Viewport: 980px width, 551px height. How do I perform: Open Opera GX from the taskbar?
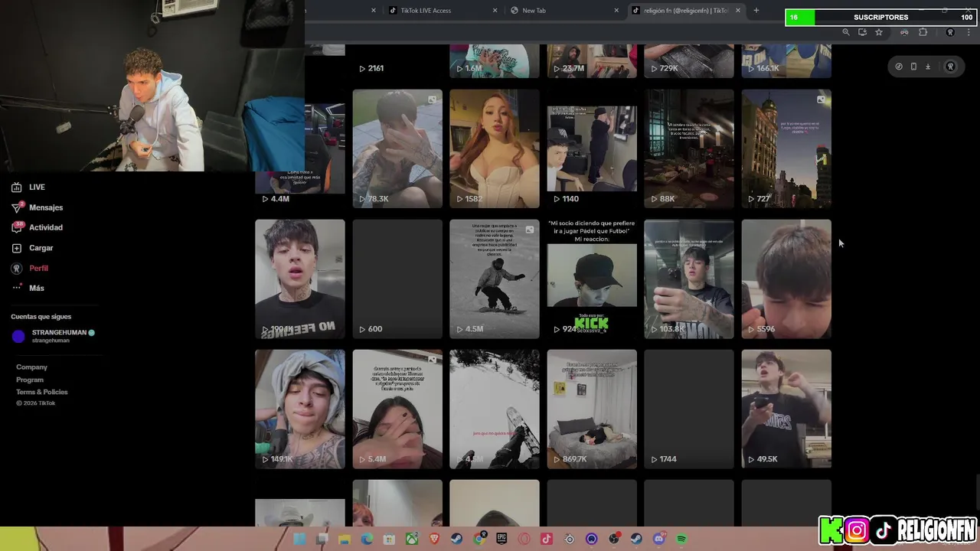(x=524, y=539)
